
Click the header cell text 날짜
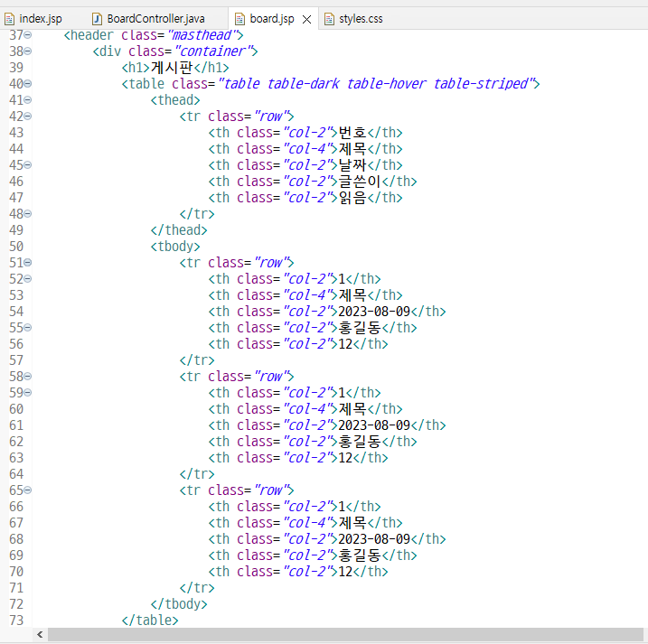click(x=352, y=164)
